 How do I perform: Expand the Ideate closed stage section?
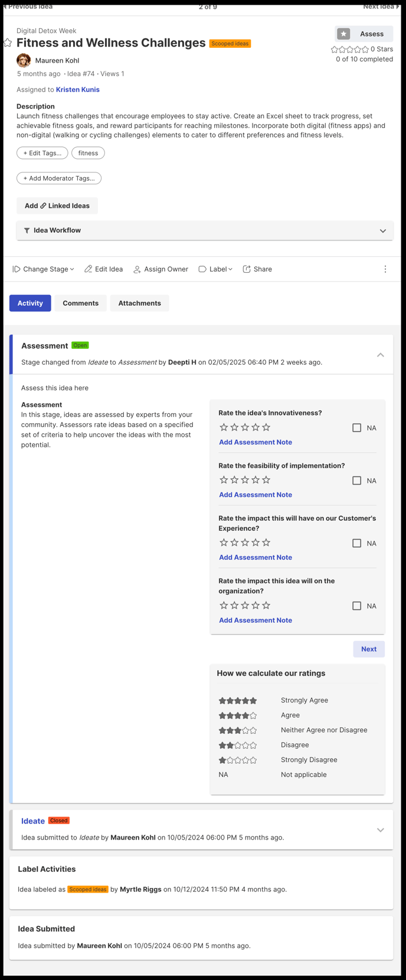click(x=381, y=830)
